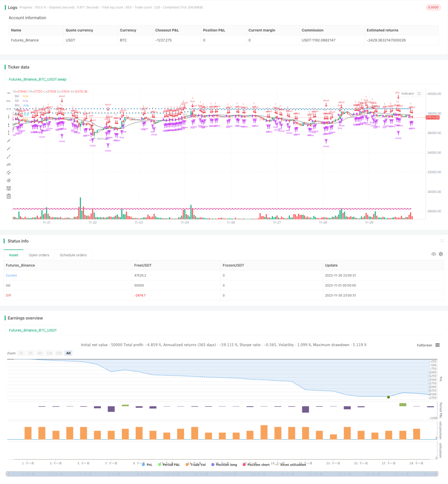Select the Futures_Binance_BTC_USDT earnings tab
The image size is (448, 484).
click(33, 330)
